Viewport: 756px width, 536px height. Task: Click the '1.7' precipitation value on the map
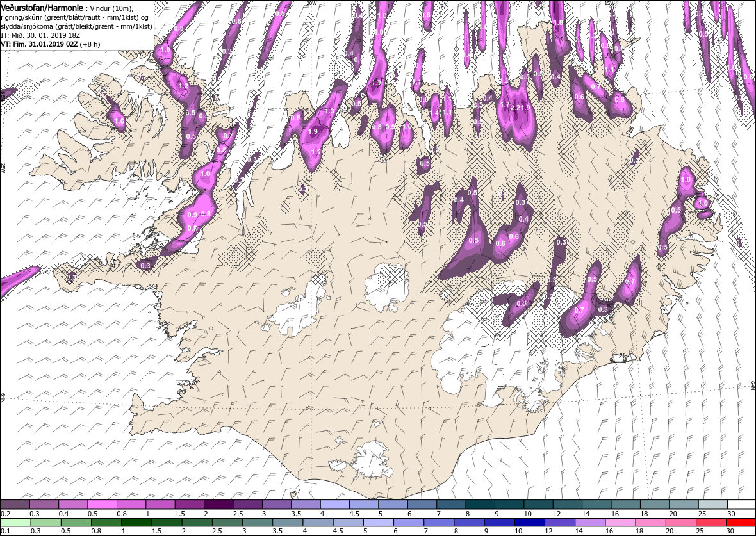tap(505, 104)
